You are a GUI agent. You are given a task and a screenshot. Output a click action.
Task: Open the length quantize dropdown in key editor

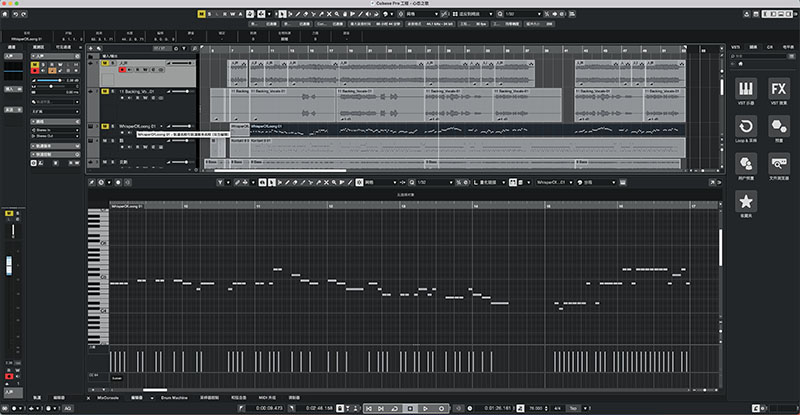pyautogui.click(x=490, y=182)
